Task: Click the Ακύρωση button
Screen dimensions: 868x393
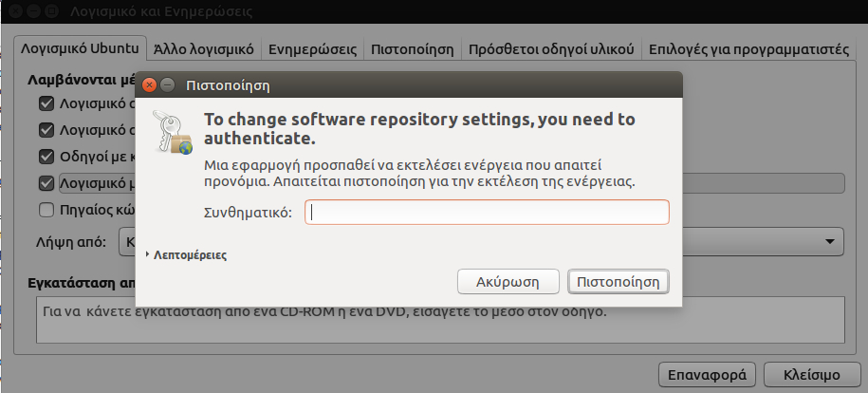Action: [508, 282]
